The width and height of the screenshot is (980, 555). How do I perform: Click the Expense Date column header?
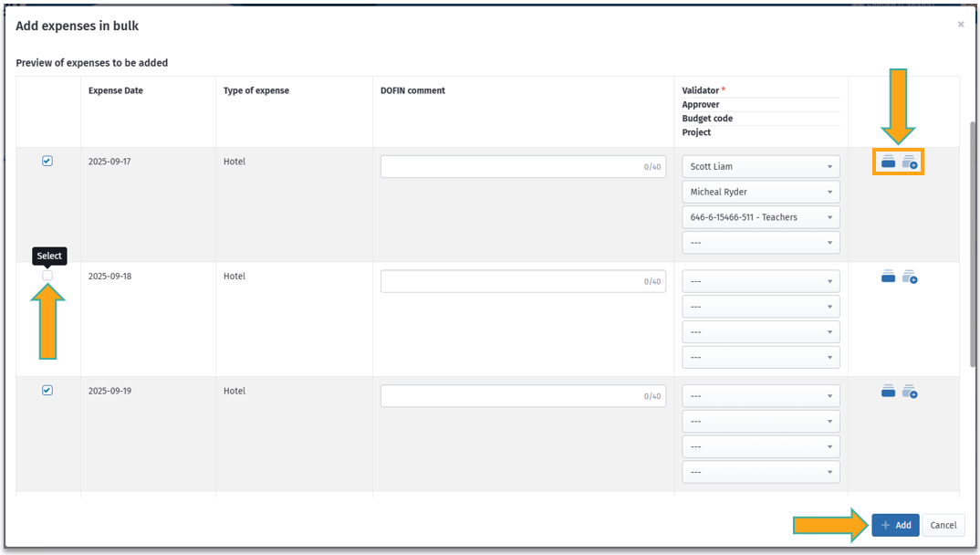click(x=116, y=90)
